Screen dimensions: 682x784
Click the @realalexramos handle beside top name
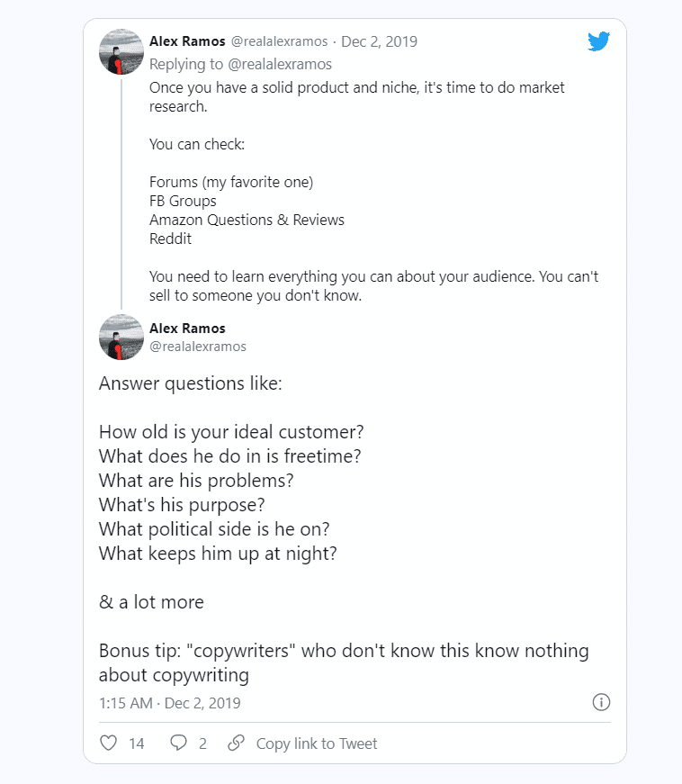[279, 41]
